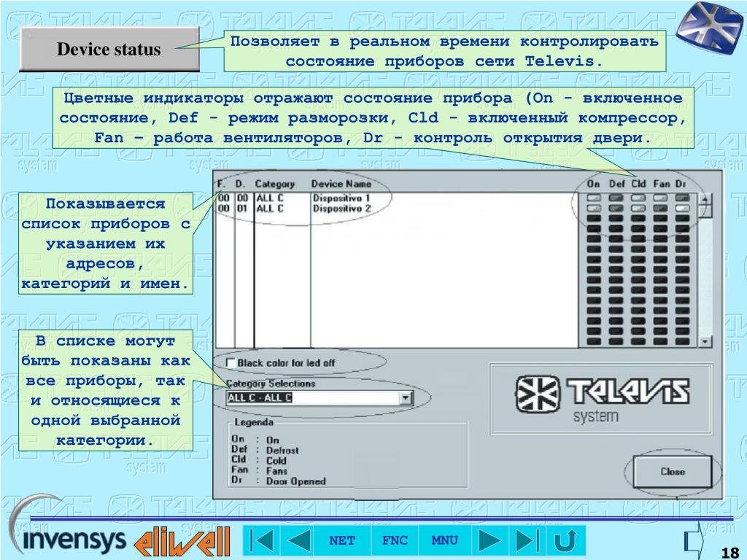
Task: Click the Def column header above indicators
Action: coord(616,184)
